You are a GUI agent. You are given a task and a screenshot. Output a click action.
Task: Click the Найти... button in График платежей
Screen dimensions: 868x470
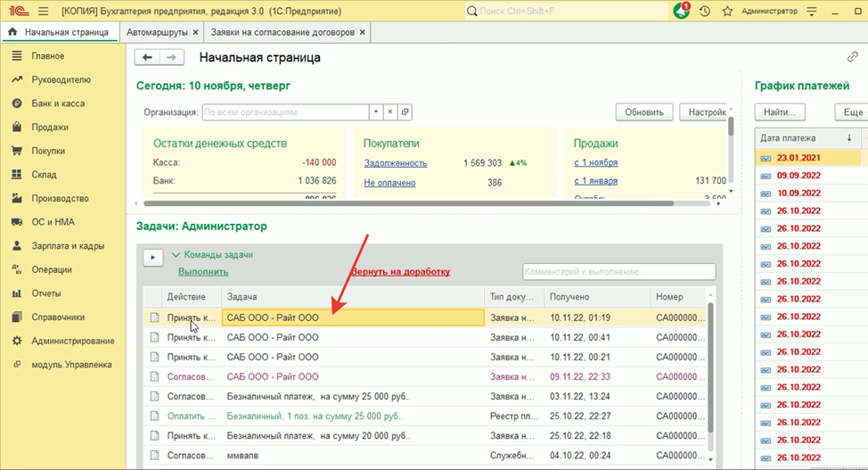click(x=780, y=112)
